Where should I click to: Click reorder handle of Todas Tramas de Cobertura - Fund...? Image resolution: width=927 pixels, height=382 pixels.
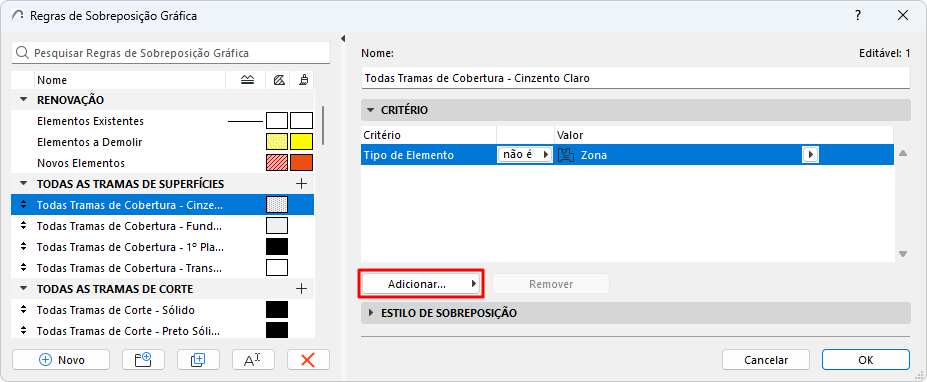pos(23,226)
